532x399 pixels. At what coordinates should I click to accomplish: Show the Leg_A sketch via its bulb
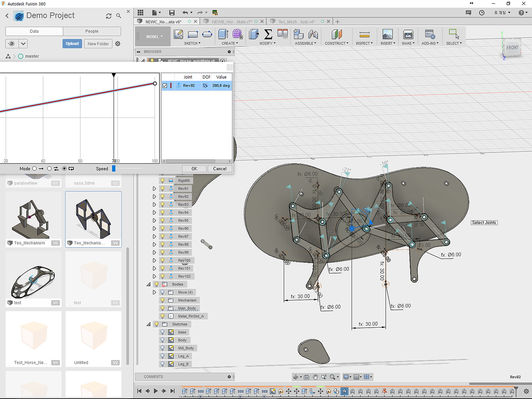tap(163, 356)
